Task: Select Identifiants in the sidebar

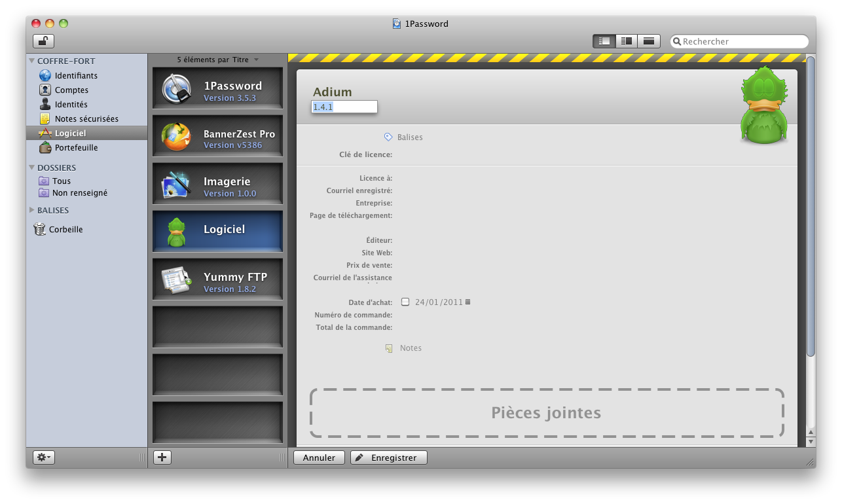Action: click(76, 76)
